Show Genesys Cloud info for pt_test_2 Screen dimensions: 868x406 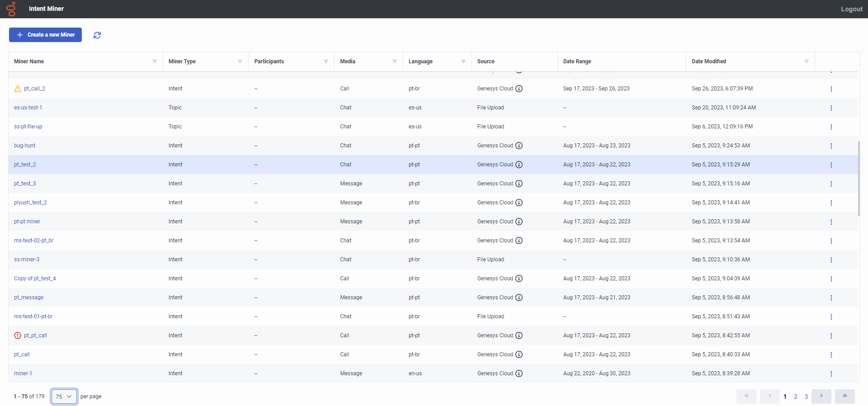point(519,165)
